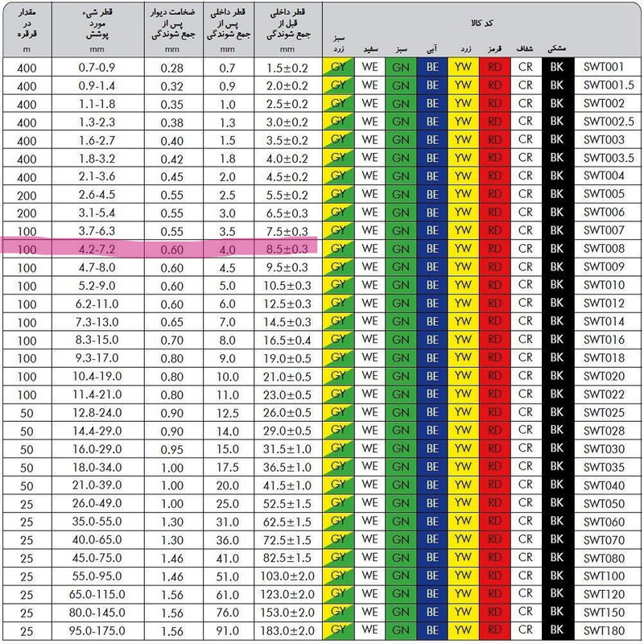Click product code SWT100
The height and width of the screenshot is (644, 644).
[604, 576]
